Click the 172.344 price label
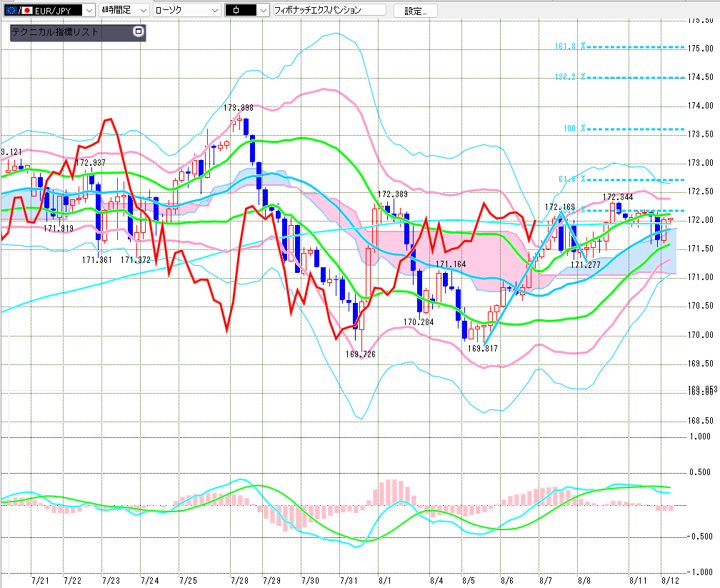The height and width of the screenshot is (588, 720). pyautogui.click(x=618, y=197)
